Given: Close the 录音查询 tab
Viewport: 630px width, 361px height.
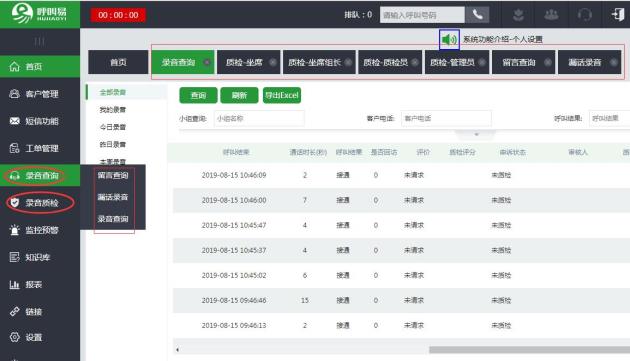Looking at the screenshot, I should (x=207, y=62).
